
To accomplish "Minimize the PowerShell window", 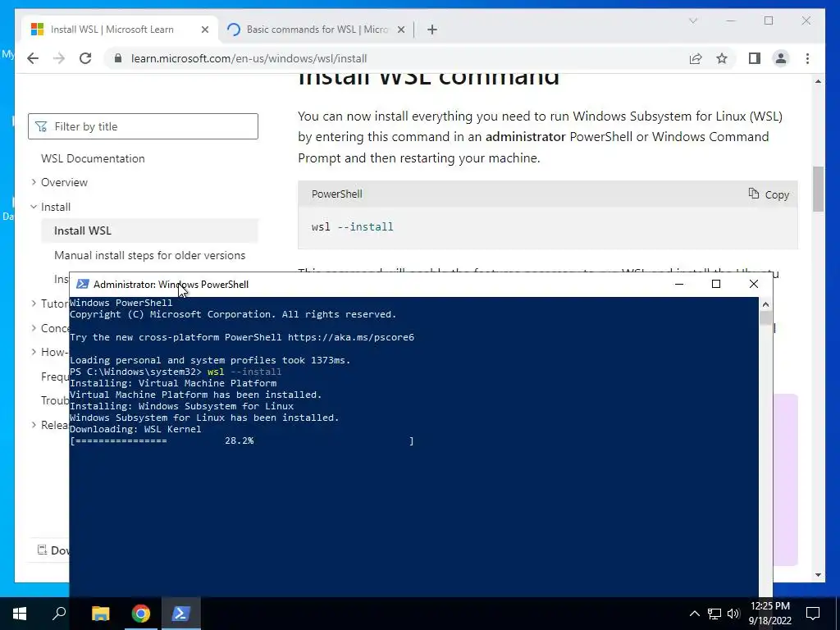I will pos(679,284).
